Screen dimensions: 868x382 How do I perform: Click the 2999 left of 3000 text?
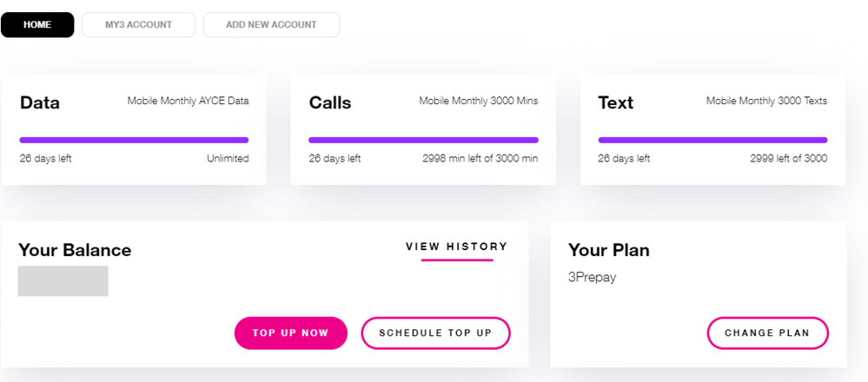[788, 159]
